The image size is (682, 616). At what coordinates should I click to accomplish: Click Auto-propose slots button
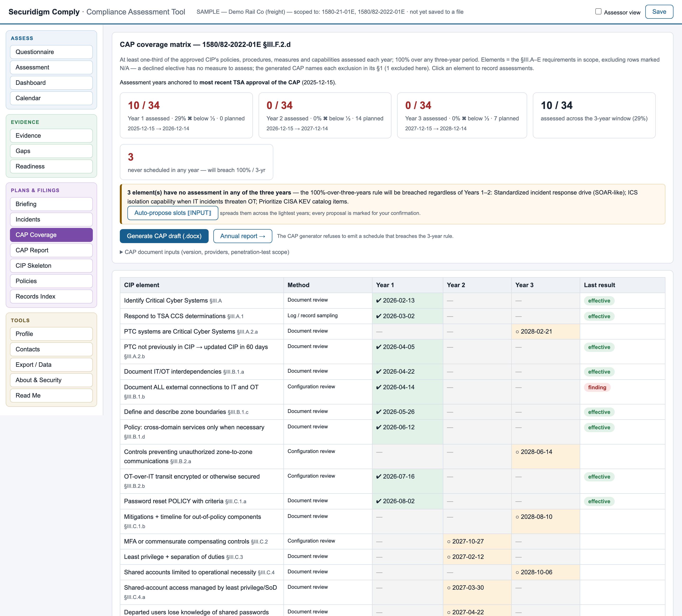click(x=173, y=213)
